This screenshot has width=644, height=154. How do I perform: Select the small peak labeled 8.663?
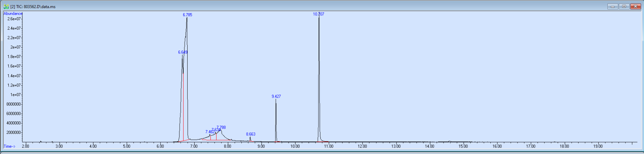[251, 134]
